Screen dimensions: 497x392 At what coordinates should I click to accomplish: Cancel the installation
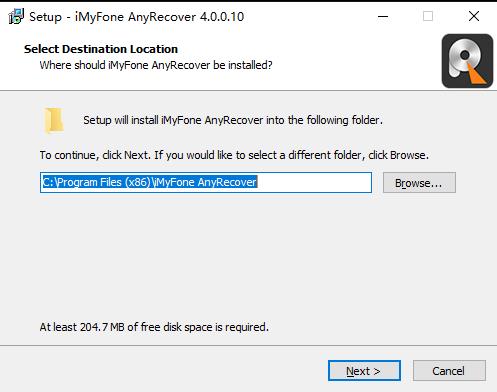(x=449, y=371)
